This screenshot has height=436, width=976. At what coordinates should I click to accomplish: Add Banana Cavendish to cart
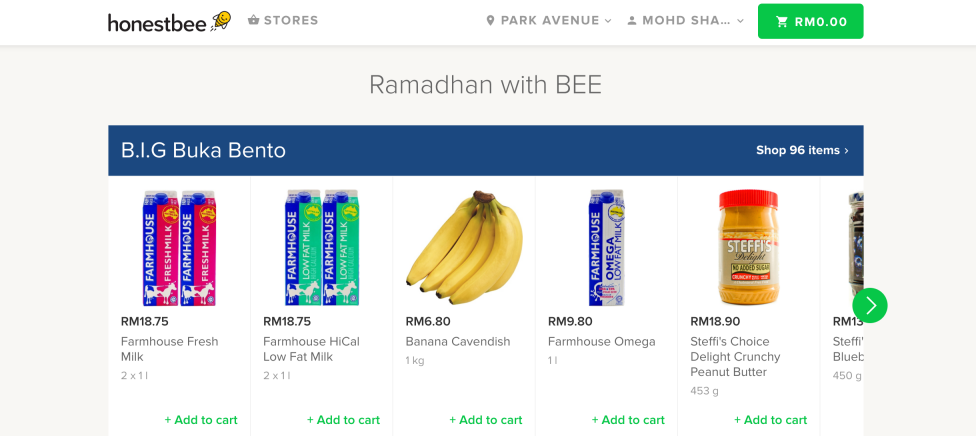(485, 420)
